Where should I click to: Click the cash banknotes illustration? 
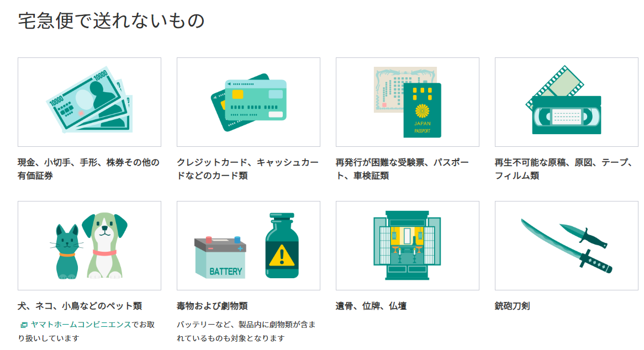(x=89, y=100)
